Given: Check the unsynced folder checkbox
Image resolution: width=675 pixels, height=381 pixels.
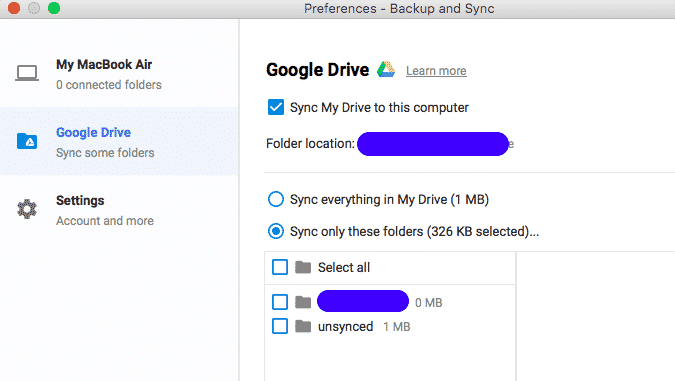Looking at the screenshot, I should (x=280, y=326).
